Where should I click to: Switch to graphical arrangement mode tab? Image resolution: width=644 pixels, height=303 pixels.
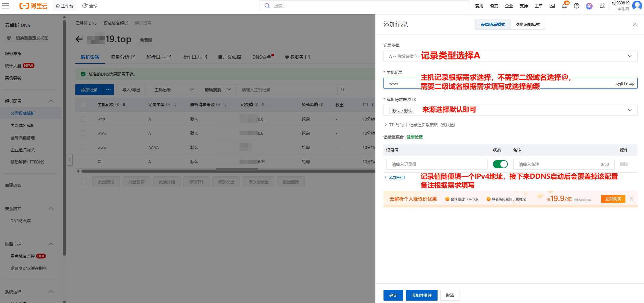527,25
